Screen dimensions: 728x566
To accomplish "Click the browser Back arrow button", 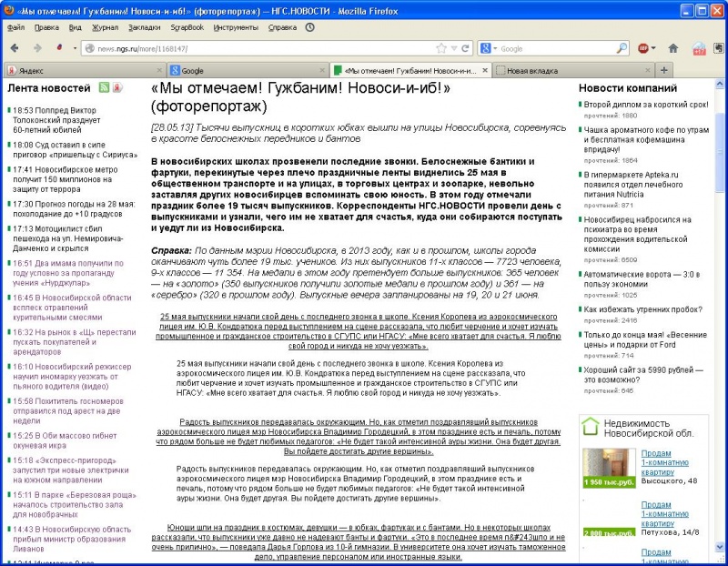I will 16,47.
